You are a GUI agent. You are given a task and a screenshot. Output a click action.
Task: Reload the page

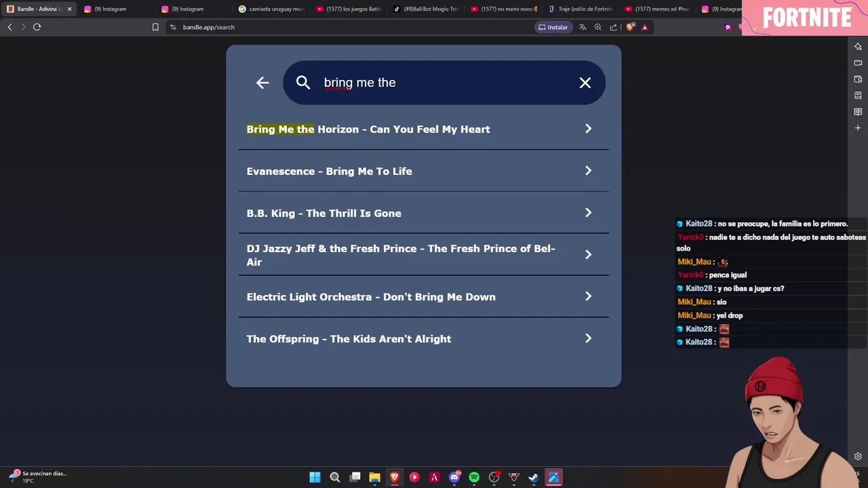click(x=37, y=27)
